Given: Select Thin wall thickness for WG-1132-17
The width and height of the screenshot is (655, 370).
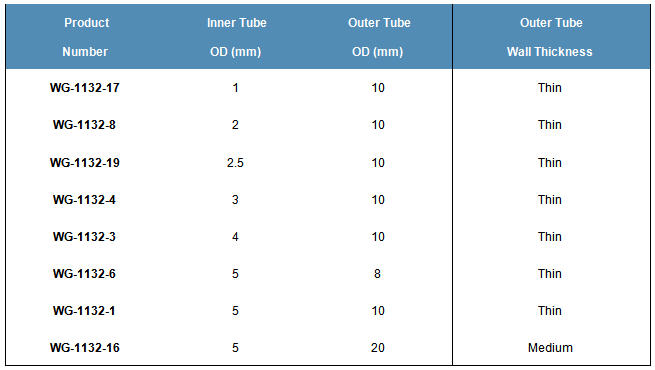Looking at the screenshot, I should [550, 88].
